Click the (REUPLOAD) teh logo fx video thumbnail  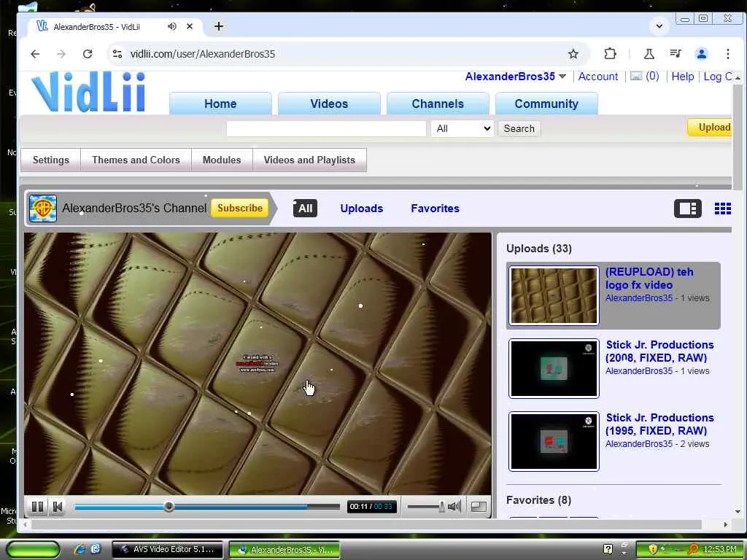554,296
